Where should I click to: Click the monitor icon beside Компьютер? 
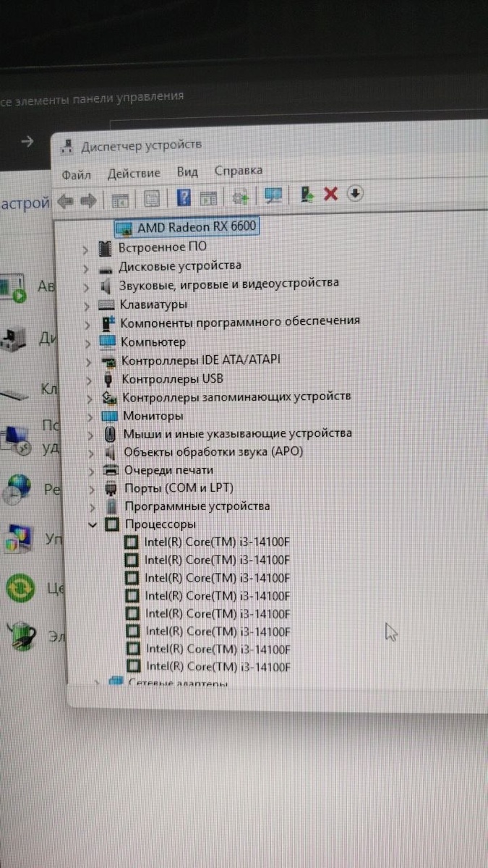[108, 341]
